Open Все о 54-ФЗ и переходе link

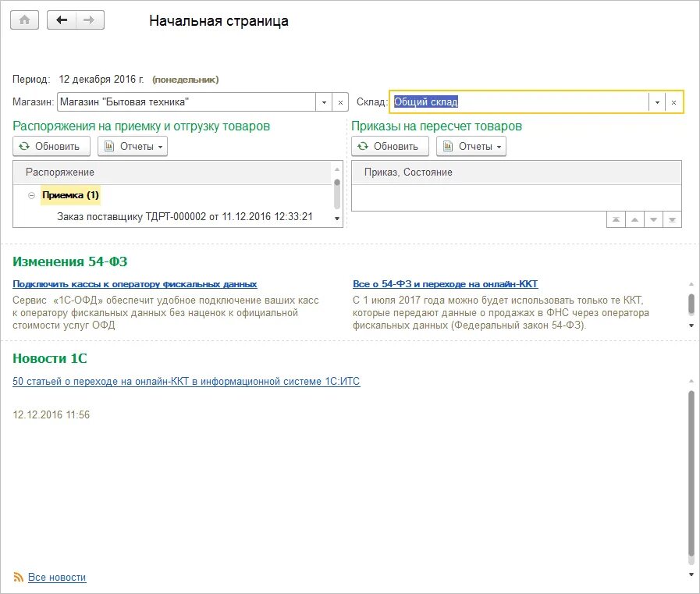[x=445, y=284]
